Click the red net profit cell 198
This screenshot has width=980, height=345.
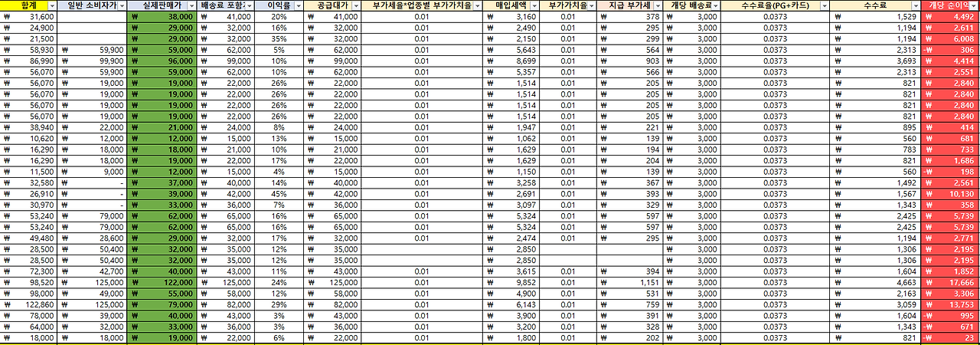(951, 172)
